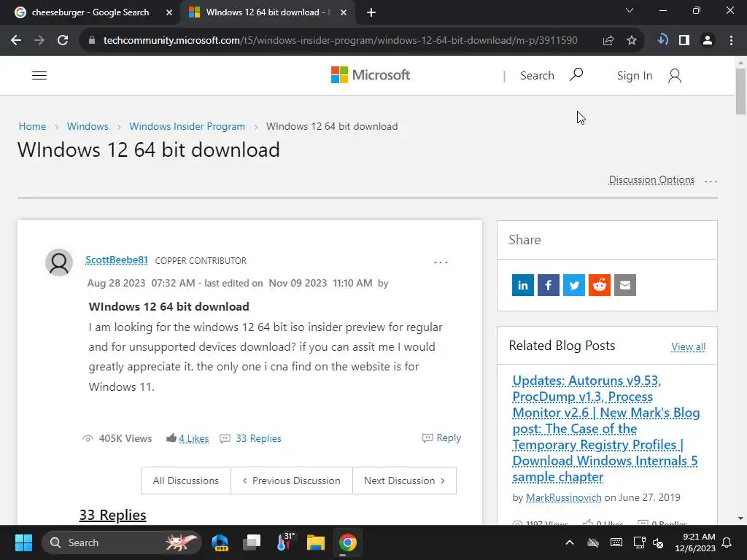Open the Windows Start menu
Screen dimensions: 747x560
coord(23,542)
